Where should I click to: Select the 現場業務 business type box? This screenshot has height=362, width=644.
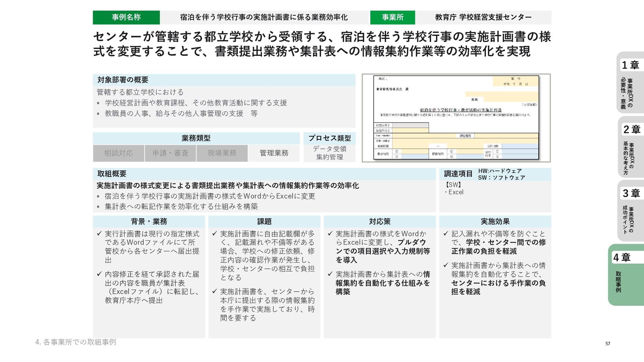pos(222,153)
